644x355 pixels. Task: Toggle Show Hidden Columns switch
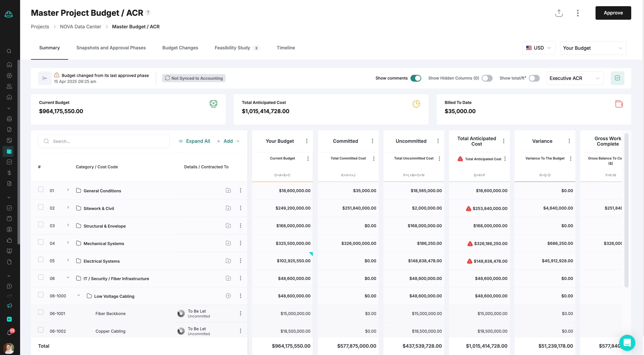click(487, 78)
